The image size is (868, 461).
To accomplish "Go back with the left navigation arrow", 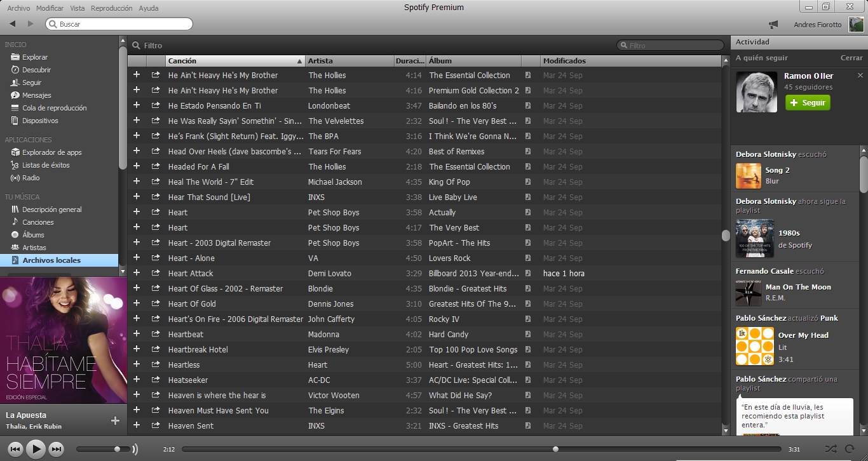I will pos(13,24).
